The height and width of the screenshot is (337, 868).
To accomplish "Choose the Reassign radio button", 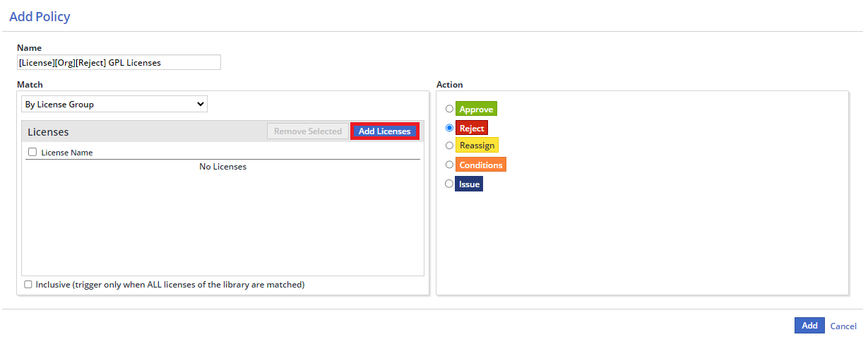I will 449,146.
